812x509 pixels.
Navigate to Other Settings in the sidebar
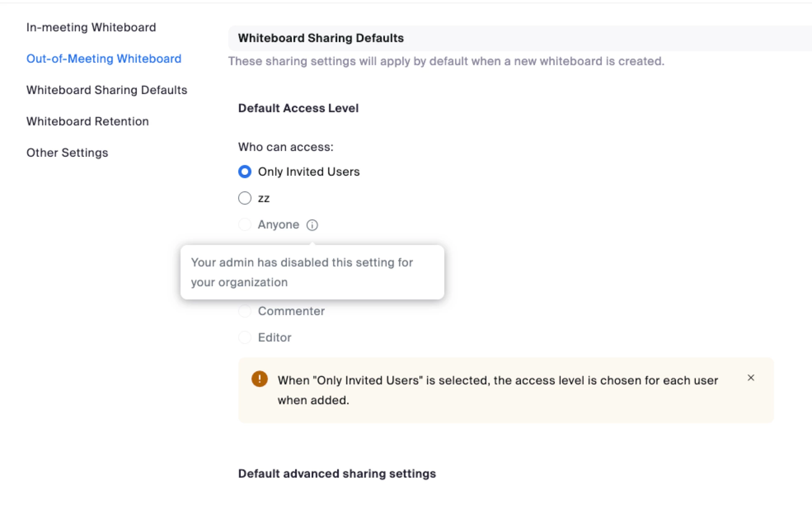click(x=67, y=153)
